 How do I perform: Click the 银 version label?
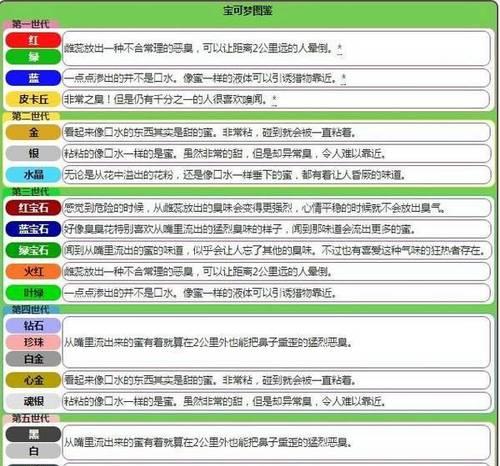[33, 153]
